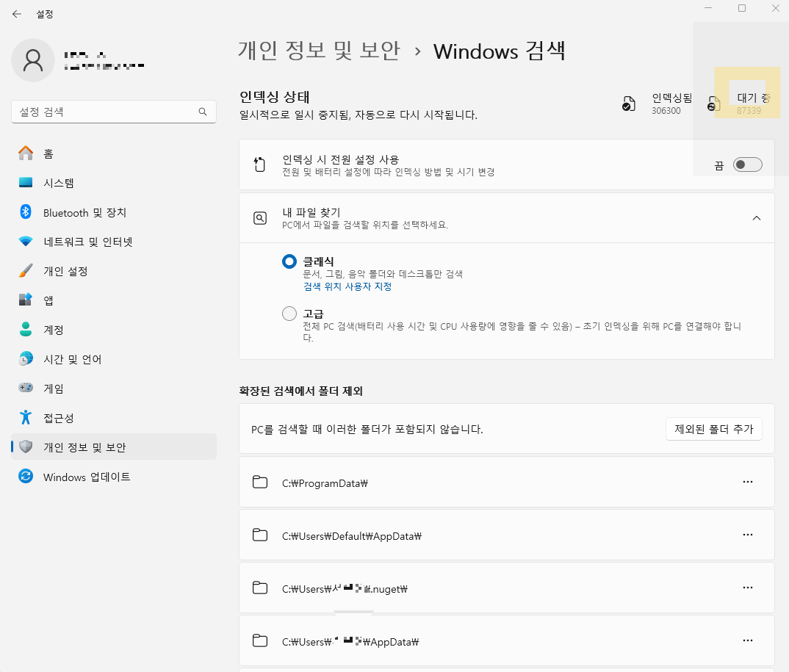This screenshot has width=789, height=672.
Task: Open 네트워크 및 인터넷 category
Action: [x=114, y=242]
